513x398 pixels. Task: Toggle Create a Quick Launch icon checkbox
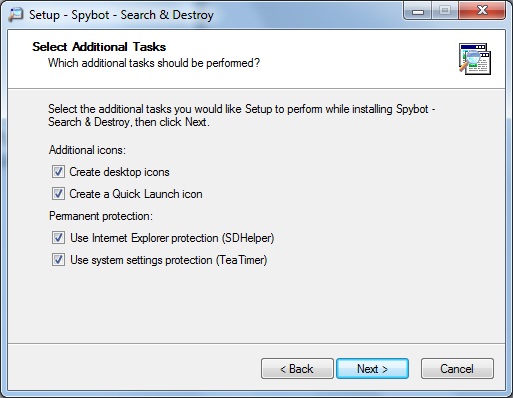[x=58, y=194]
